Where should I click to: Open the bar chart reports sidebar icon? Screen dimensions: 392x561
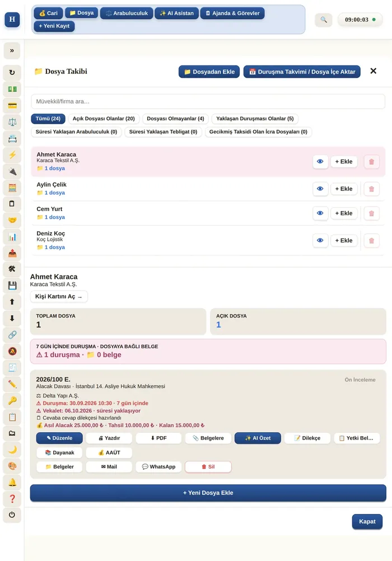click(12, 237)
